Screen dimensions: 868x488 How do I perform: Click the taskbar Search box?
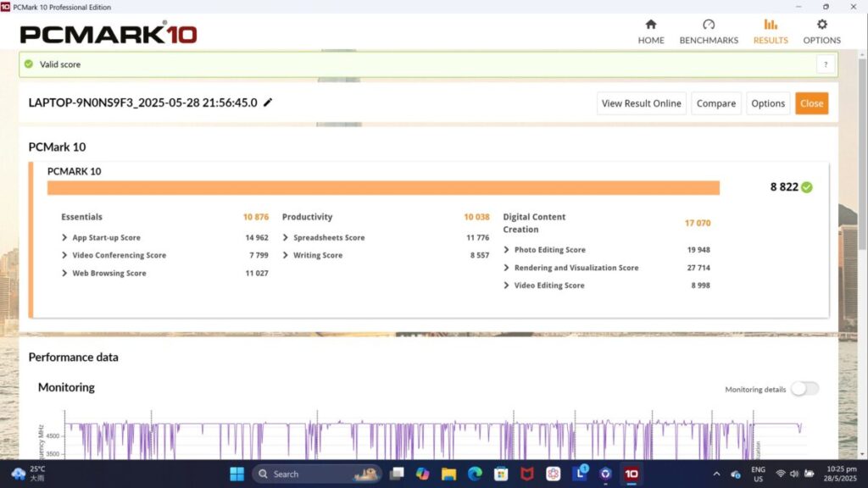[x=317, y=474]
